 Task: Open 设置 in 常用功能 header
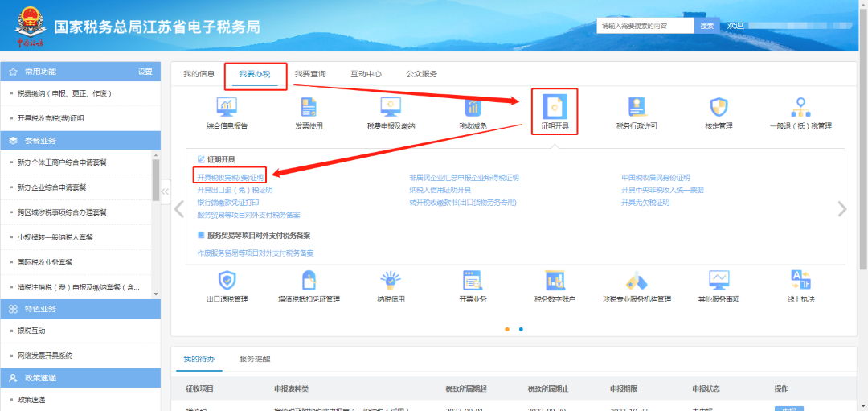pyautogui.click(x=145, y=72)
